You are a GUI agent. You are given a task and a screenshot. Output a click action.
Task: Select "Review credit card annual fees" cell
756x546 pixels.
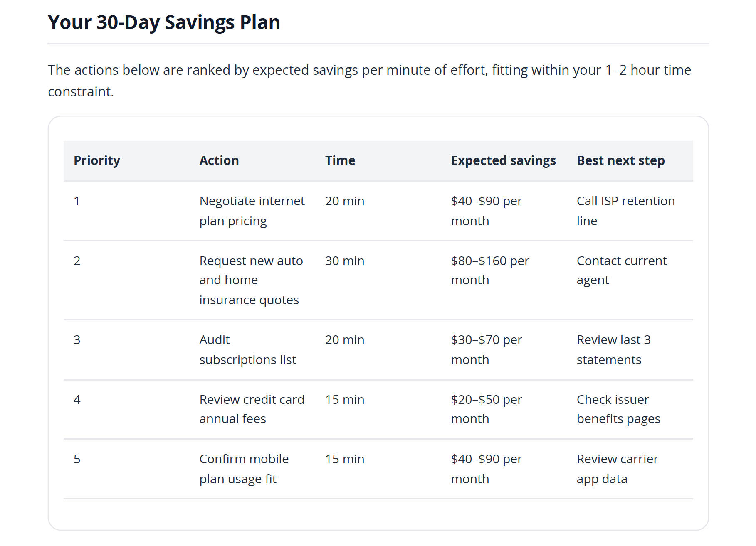252,409
